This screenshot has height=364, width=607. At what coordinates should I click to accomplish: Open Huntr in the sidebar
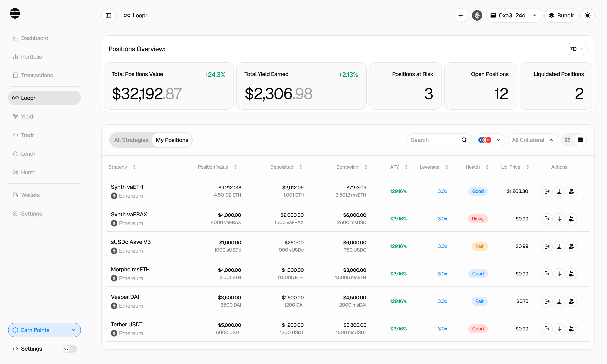click(44, 172)
